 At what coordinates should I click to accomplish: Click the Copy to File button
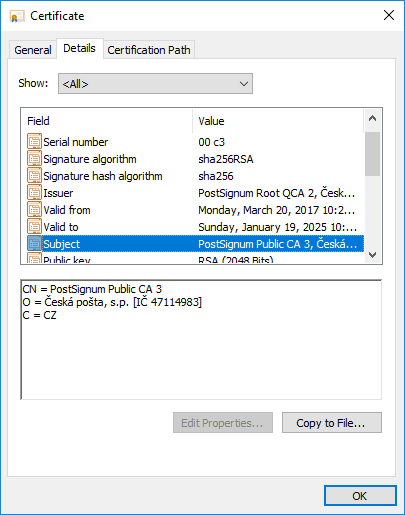(x=332, y=423)
